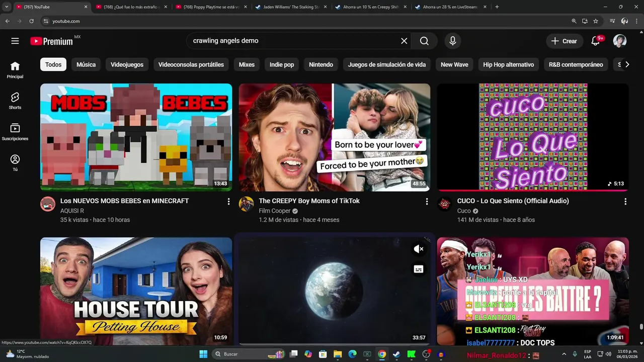Viewport: 644px width, 362px height.
Task: Open options for CREEPY Boy Moms video
Action: (427, 202)
